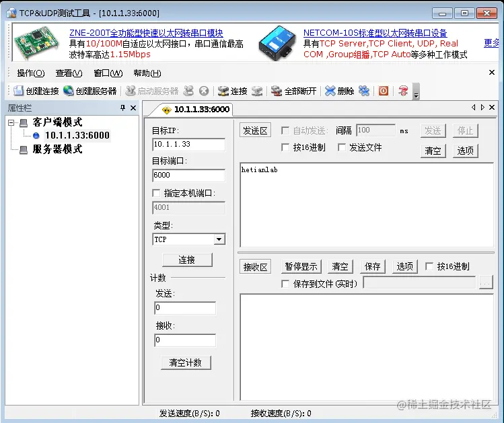Click the stop server icon after 启动服务器
The image size is (504, 423).
coord(188,91)
